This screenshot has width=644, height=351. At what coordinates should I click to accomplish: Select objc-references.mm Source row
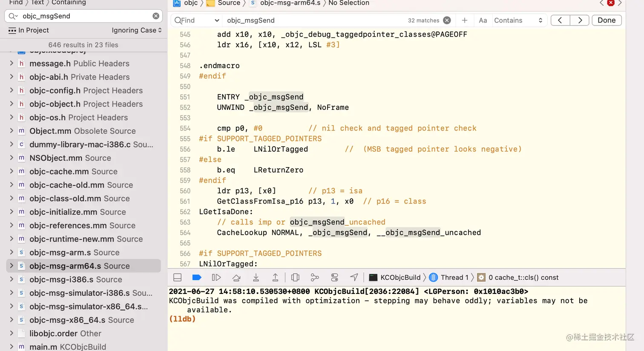point(83,225)
